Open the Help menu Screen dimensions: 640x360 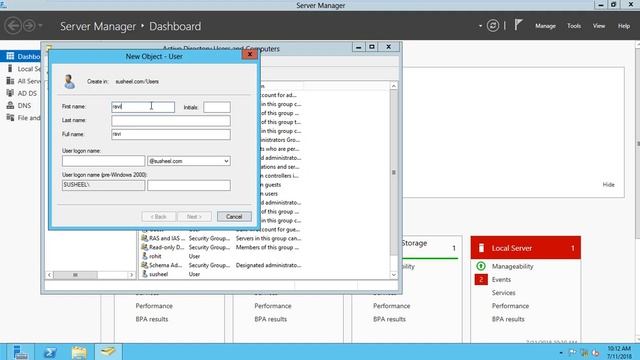point(624,26)
